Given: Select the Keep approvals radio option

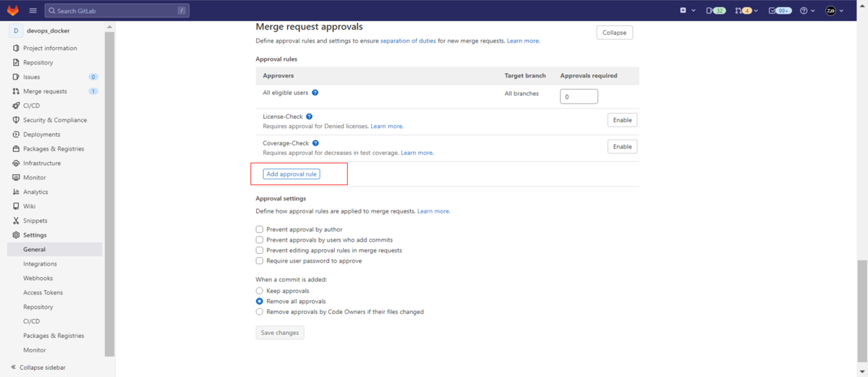Looking at the screenshot, I should pos(260,291).
